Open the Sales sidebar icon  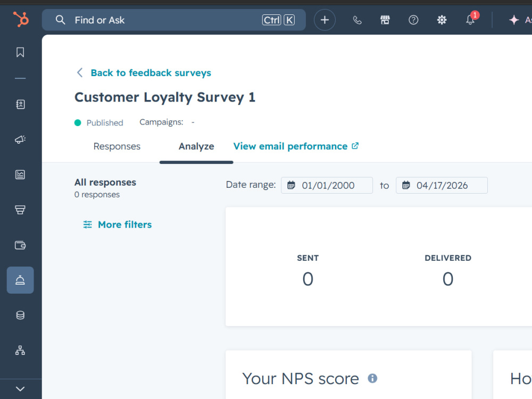click(x=20, y=210)
